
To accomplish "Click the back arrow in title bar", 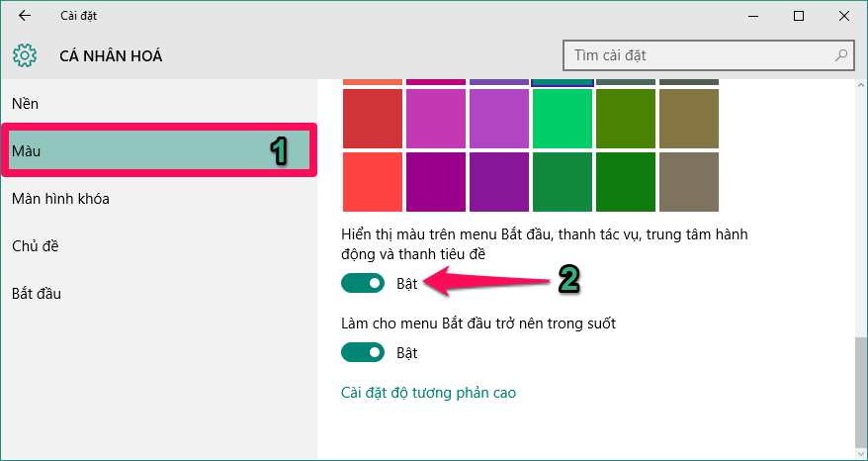I will (24, 16).
